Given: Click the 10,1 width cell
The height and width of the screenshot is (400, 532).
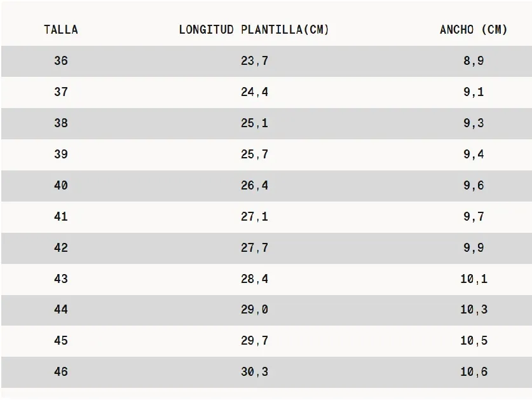Looking at the screenshot, I should [x=474, y=279].
